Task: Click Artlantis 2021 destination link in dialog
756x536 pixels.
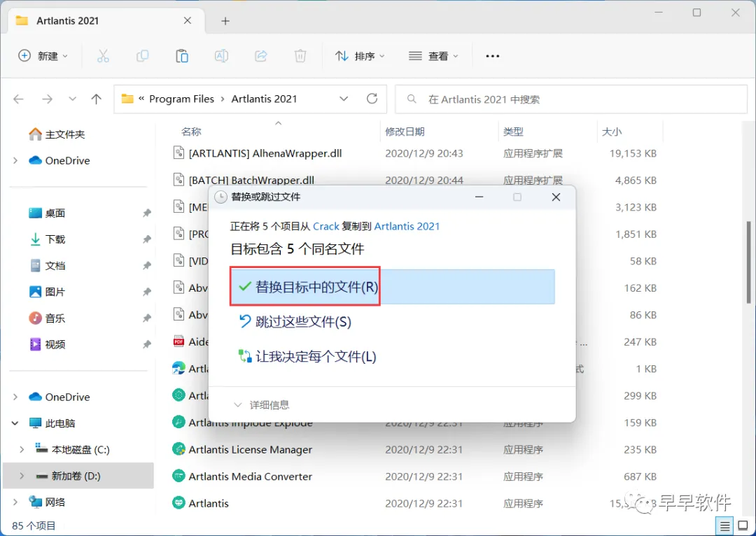Action: tap(407, 226)
